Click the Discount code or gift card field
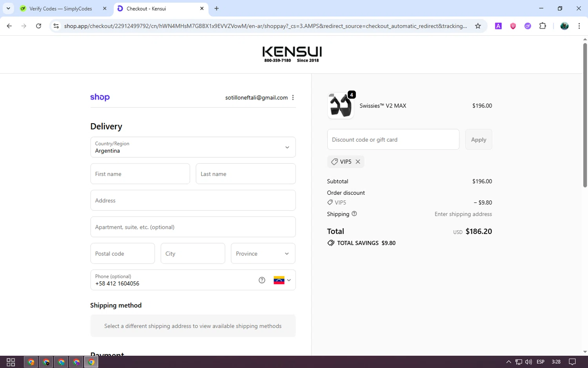The height and width of the screenshot is (368, 588). (393, 139)
